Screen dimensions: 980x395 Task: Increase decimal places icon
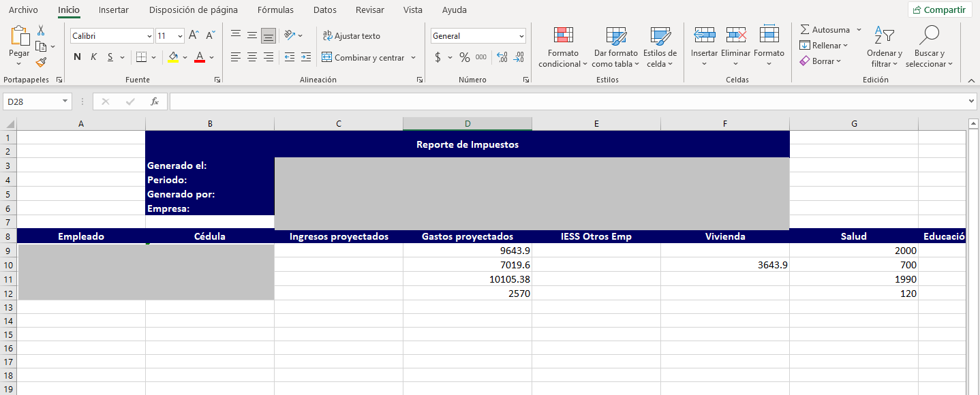click(502, 57)
